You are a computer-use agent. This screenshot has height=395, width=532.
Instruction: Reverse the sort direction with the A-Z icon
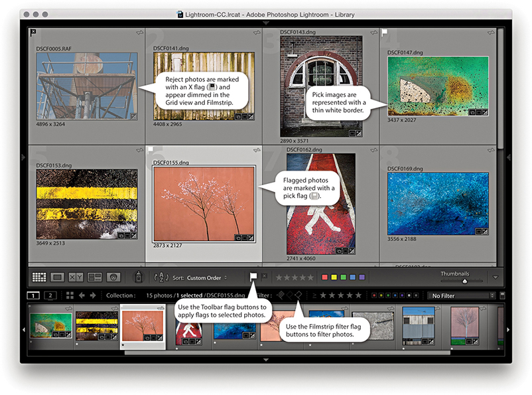(159, 277)
